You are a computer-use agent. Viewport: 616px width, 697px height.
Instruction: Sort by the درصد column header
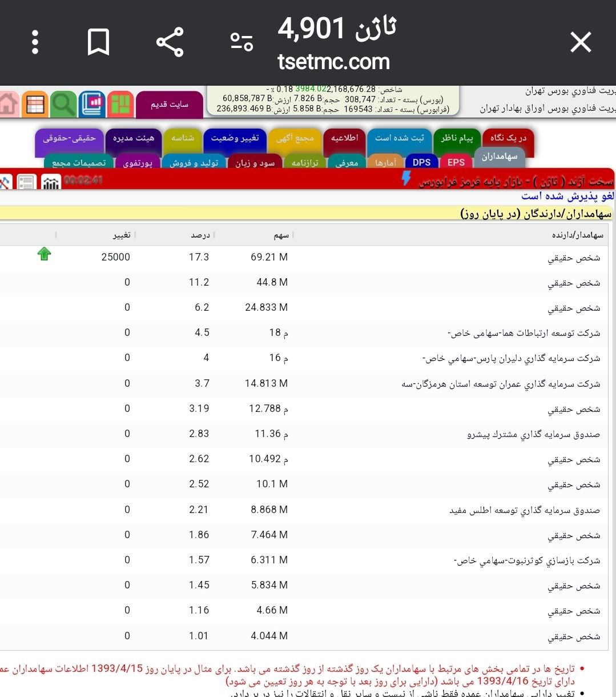point(200,235)
